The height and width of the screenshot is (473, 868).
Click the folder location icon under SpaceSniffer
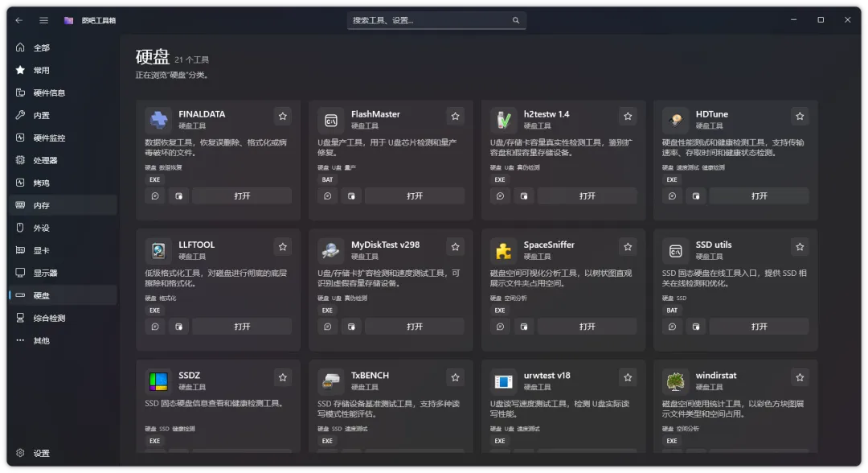pos(524,327)
